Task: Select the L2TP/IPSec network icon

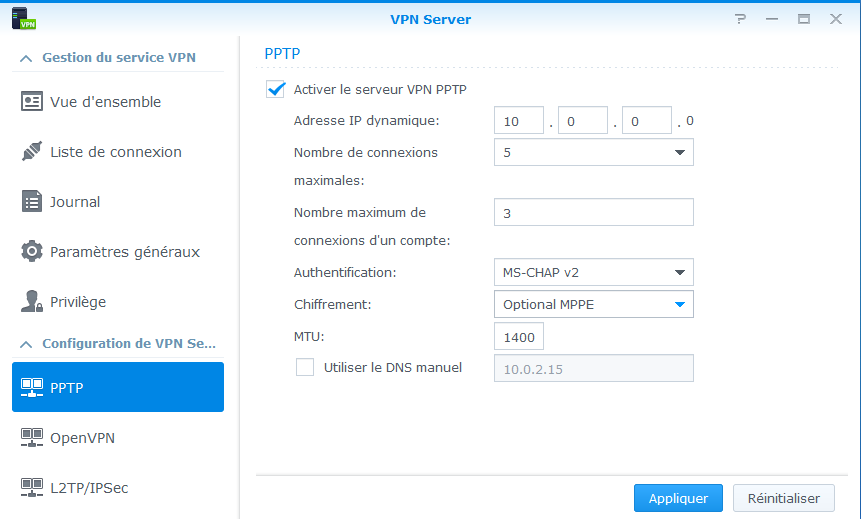Action: pyautogui.click(x=32, y=488)
